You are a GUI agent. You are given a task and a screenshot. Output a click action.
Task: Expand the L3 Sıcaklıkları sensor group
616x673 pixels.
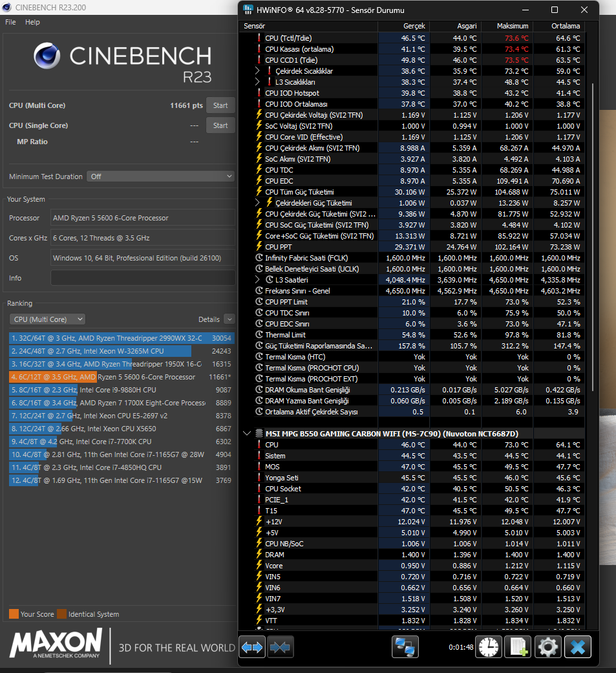pos(257,81)
